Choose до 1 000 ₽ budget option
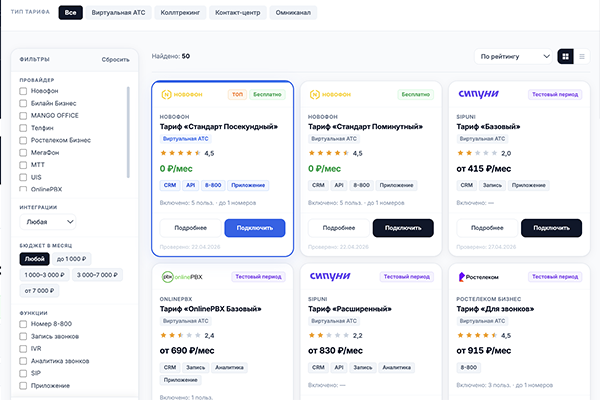This screenshot has height=400, width=600. coord(72,259)
